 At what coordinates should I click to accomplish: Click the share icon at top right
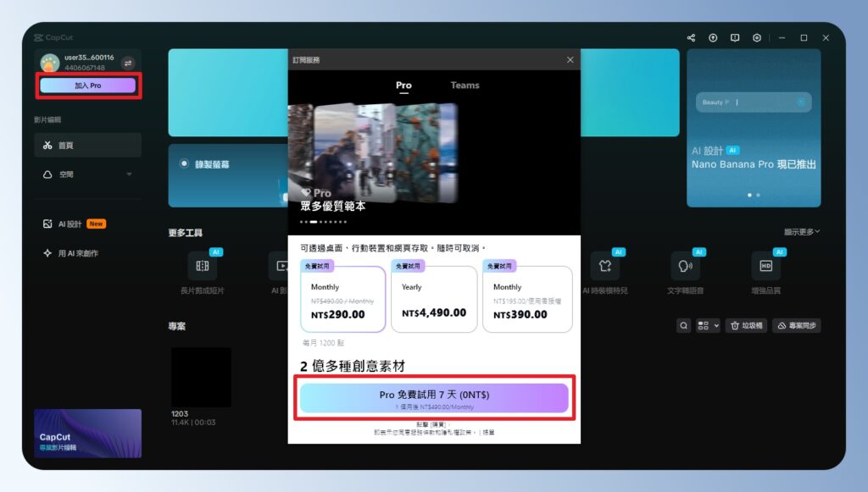point(690,37)
